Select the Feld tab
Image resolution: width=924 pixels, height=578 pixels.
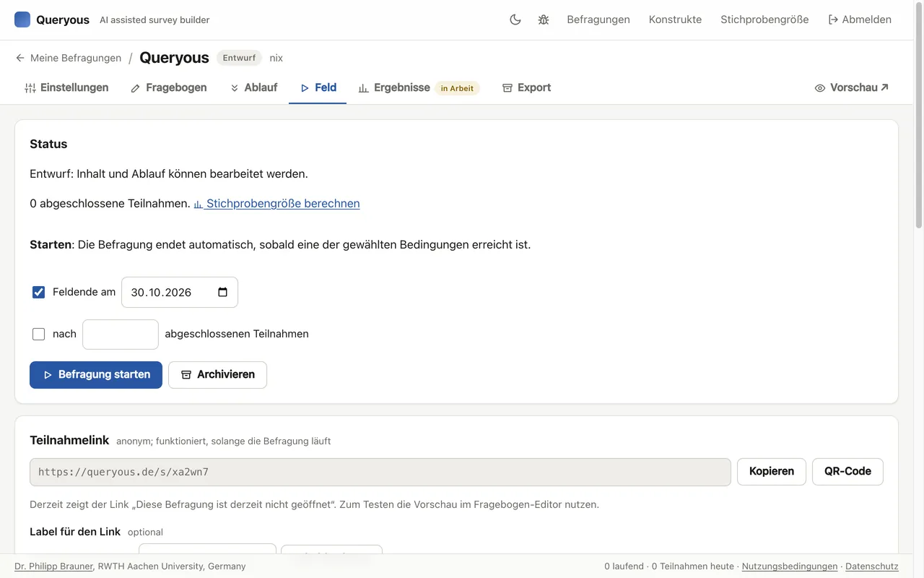318,87
